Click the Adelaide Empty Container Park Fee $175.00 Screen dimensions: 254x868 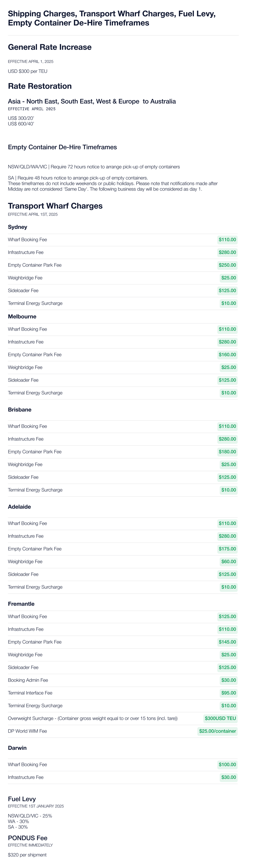pos(227,549)
